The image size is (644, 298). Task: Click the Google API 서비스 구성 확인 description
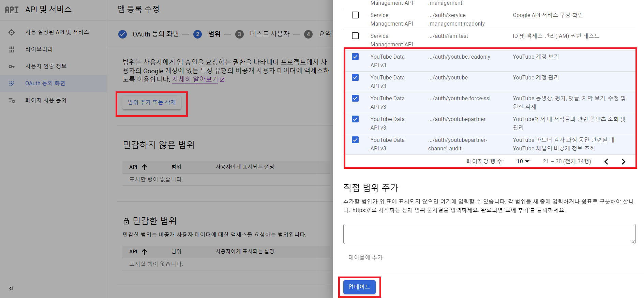coord(548,15)
